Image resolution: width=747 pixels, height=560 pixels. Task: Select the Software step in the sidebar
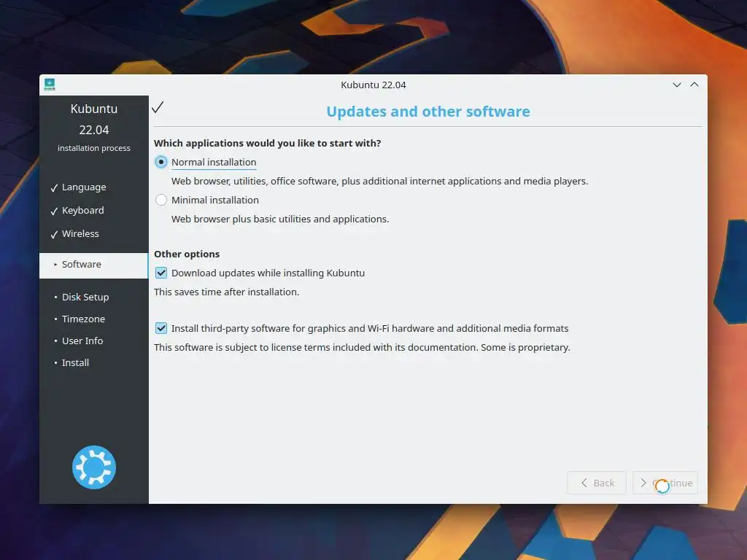pos(94,265)
